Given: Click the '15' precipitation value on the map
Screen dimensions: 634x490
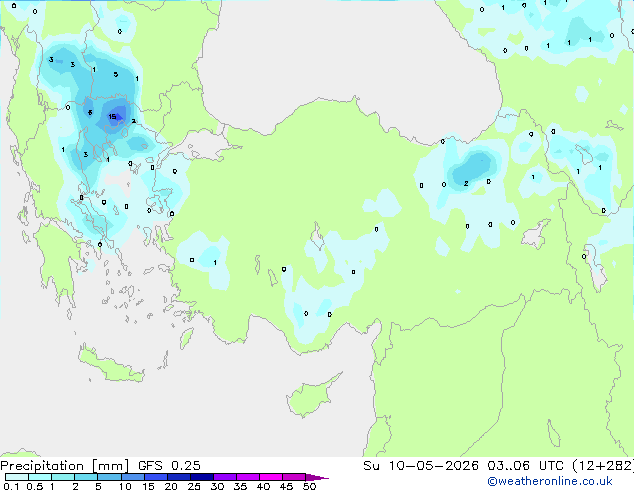Looking at the screenshot, I should coord(112,117).
